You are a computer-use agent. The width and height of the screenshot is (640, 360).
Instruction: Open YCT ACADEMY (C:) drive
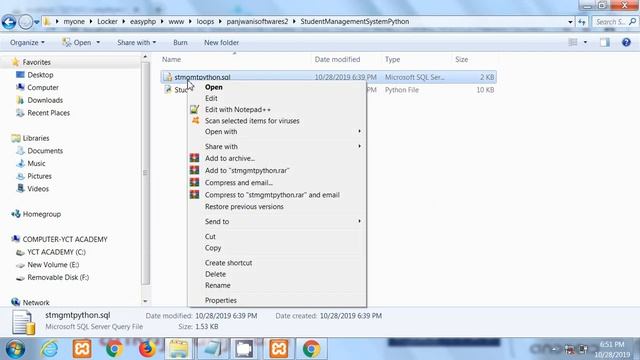tap(56, 252)
